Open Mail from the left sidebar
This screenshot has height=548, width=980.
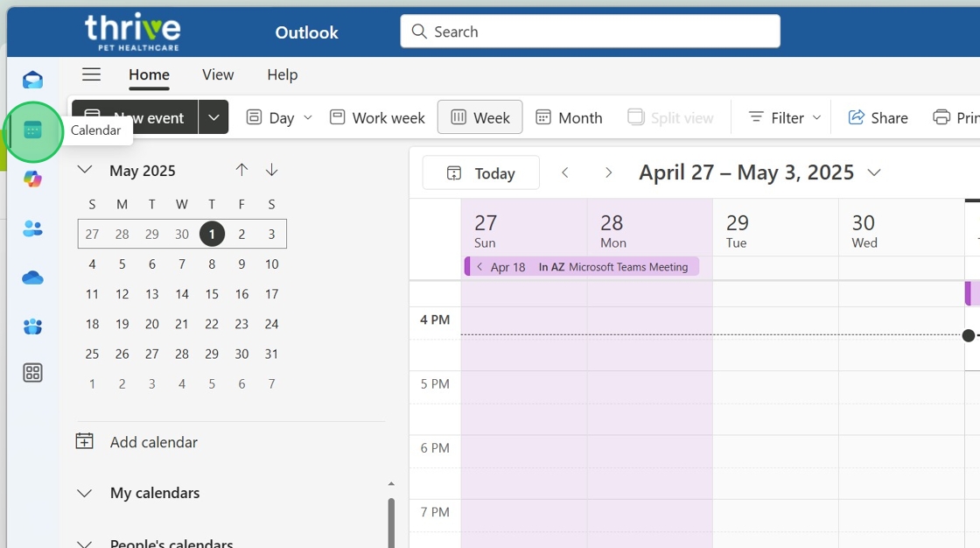[32, 81]
